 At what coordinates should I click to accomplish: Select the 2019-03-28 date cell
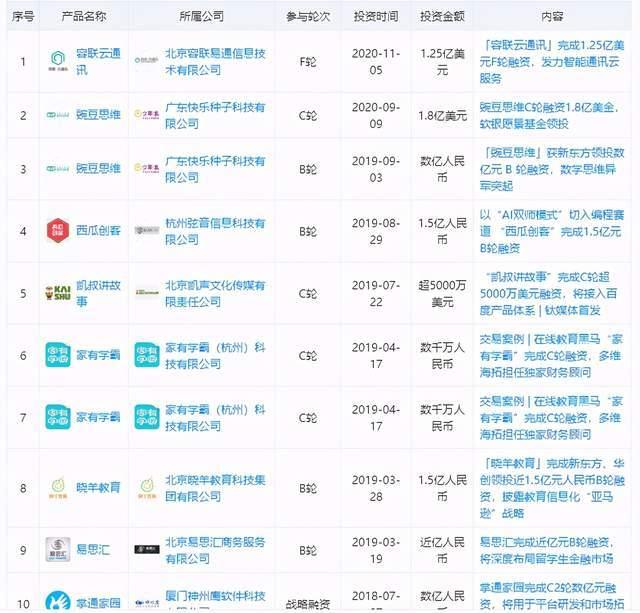[376, 488]
